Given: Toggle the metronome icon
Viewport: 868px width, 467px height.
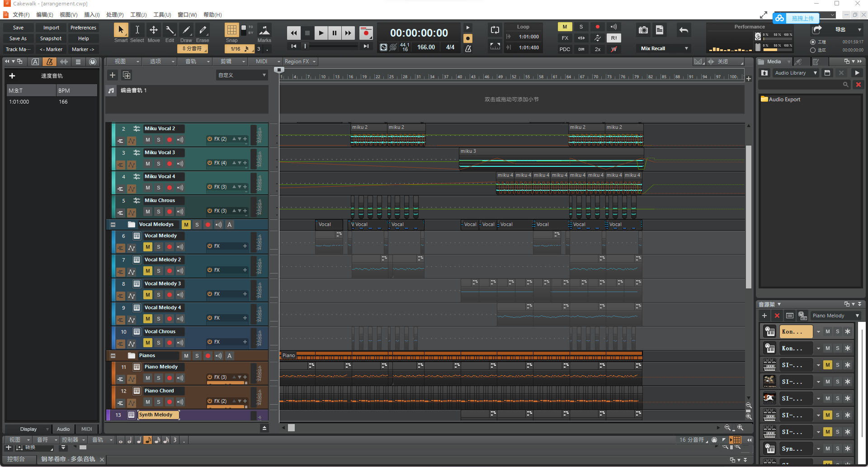Looking at the screenshot, I should click(468, 48).
